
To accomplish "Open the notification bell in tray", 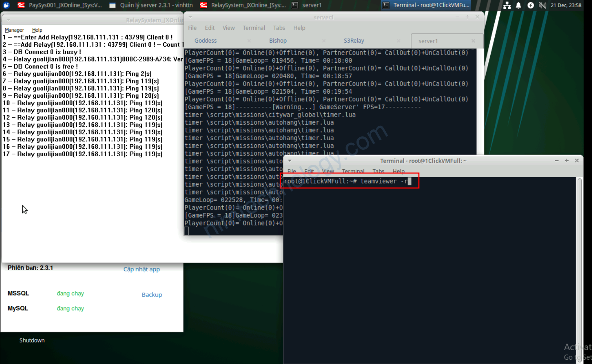I will [519, 5].
